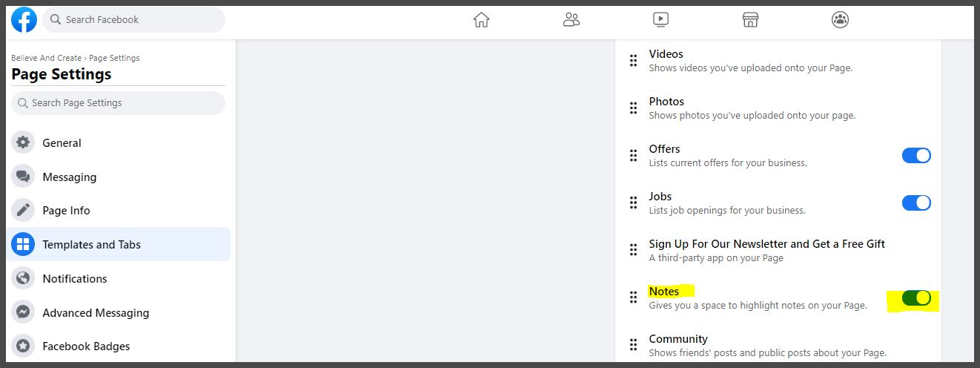Click 'A third-party app on your Page' text
This screenshot has height=368, width=980.
tap(716, 258)
